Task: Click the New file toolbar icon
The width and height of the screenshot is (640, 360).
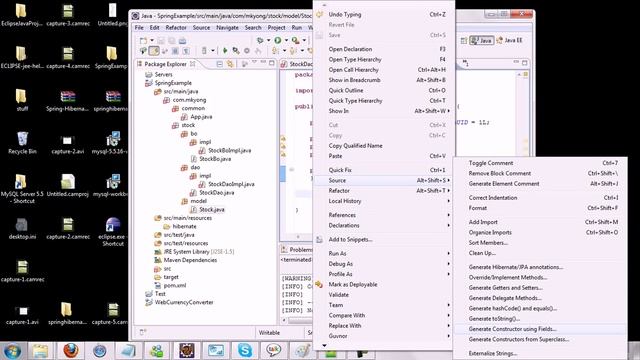Action: (143, 40)
